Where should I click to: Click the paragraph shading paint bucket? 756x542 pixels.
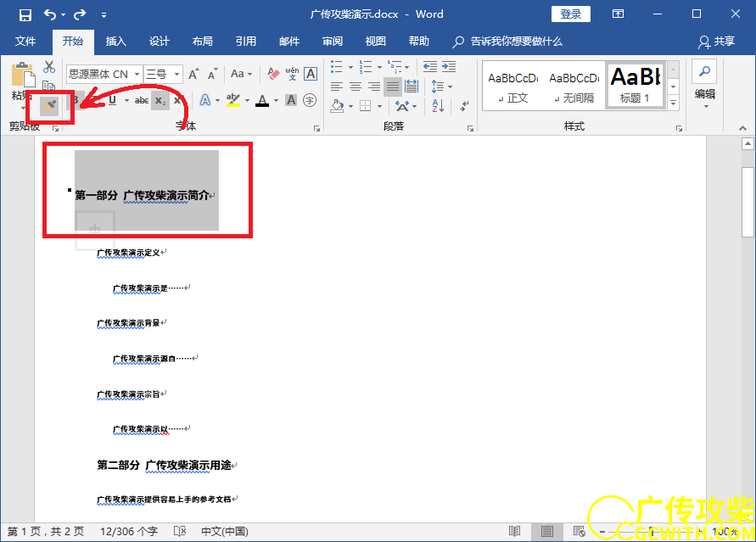coord(338,105)
